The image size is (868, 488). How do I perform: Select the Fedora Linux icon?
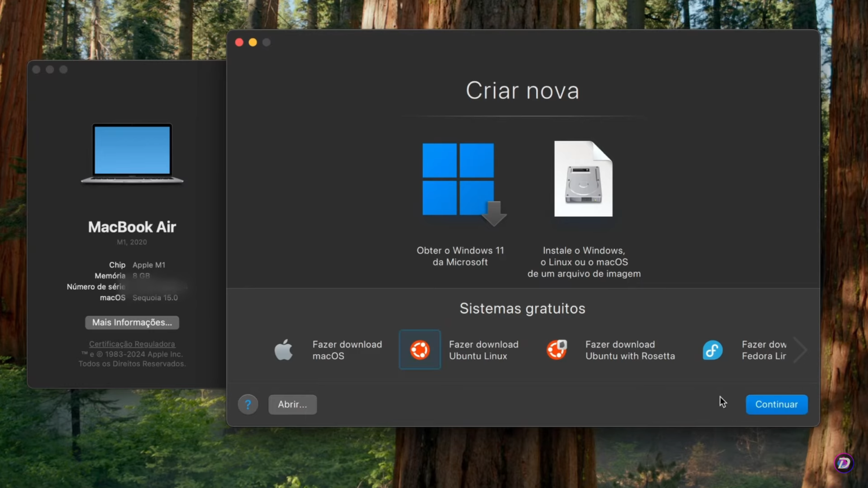[713, 350]
